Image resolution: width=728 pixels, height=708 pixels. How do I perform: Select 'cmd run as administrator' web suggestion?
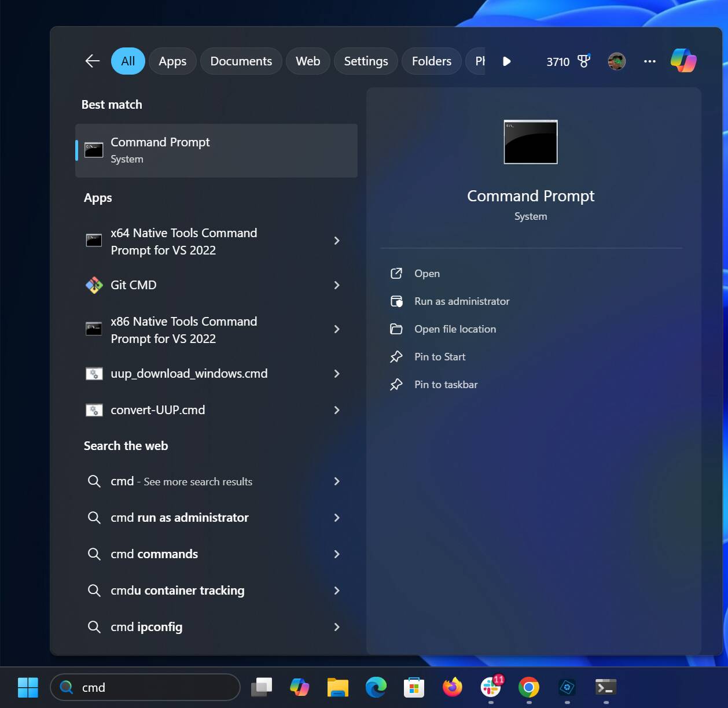coord(179,518)
